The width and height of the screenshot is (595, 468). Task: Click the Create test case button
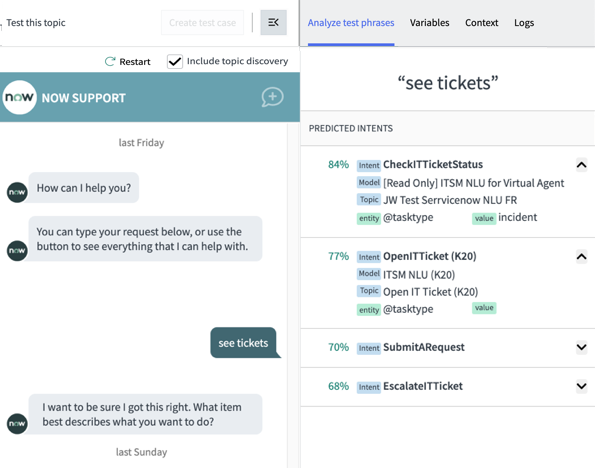(x=203, y=23)
